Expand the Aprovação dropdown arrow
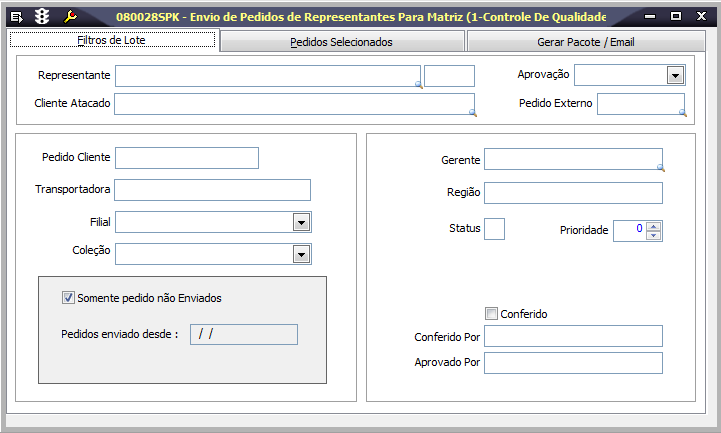This screenshot has height=433, width=721. (675, 75)
